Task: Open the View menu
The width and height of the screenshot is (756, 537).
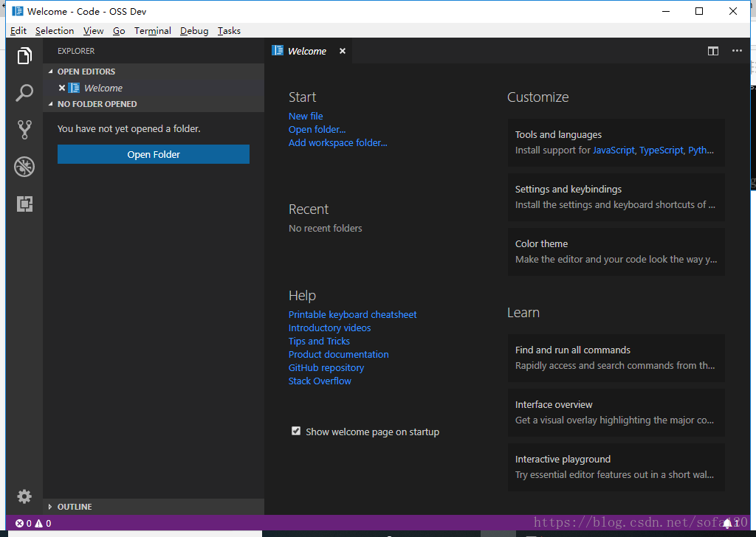Action: (x=93, y=31)
